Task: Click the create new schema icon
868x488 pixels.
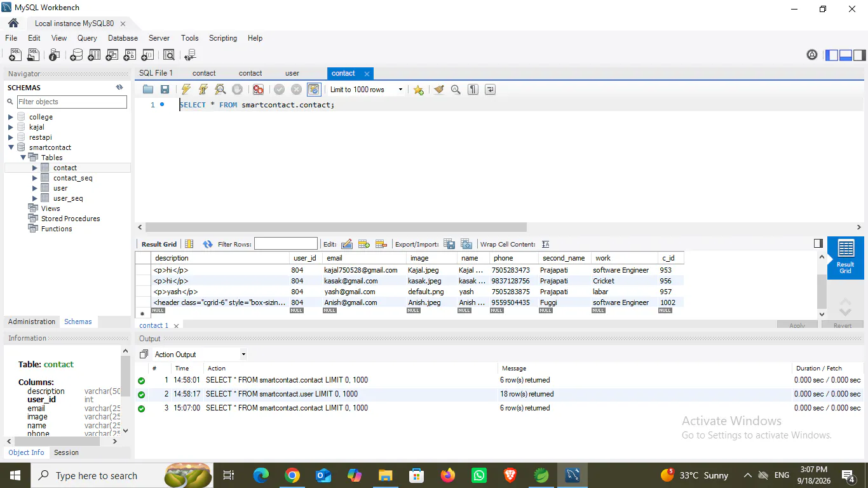Action: coord(76,55)
